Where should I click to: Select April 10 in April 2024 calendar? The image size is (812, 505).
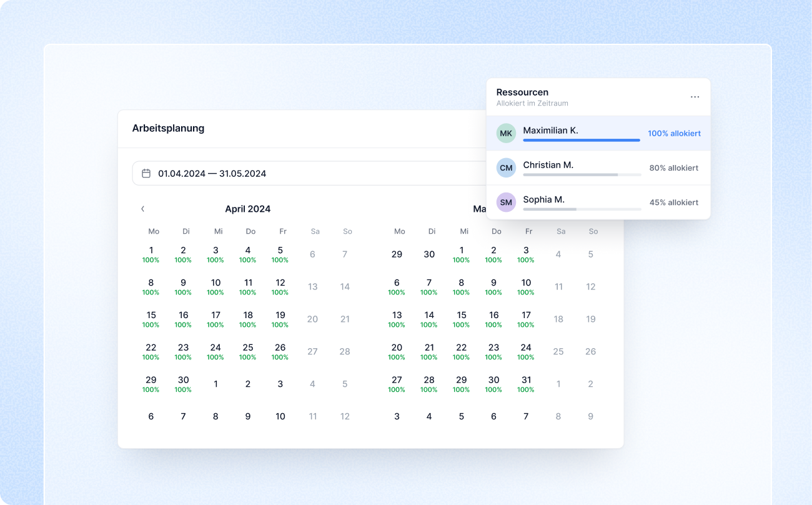click(x=215, y=286)
